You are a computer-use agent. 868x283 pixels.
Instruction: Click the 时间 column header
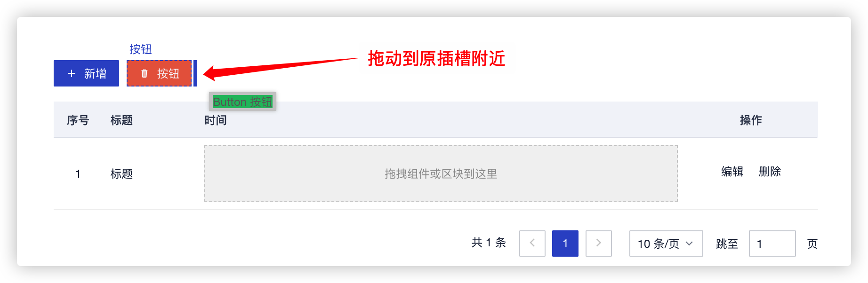[216, 120]
